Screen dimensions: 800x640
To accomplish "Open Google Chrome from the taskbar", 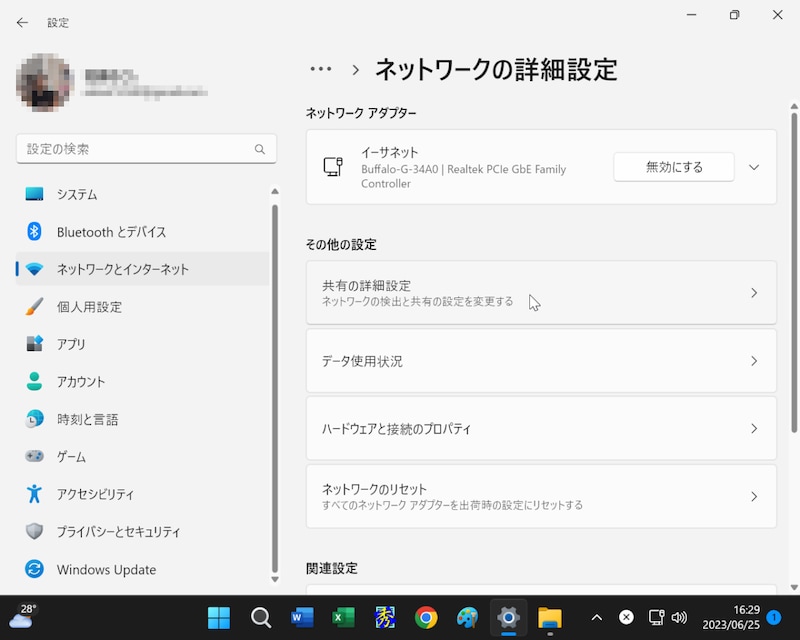I will [426, 617].
